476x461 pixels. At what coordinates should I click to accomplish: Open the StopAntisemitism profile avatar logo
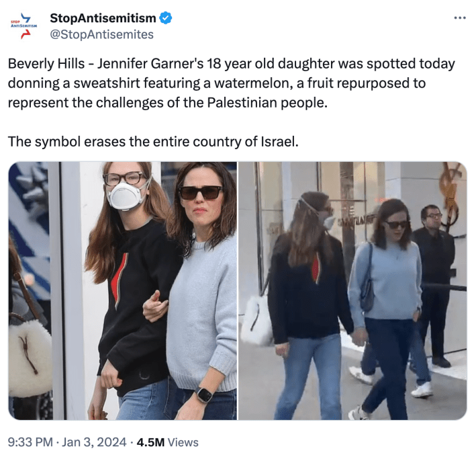point(24,26)
